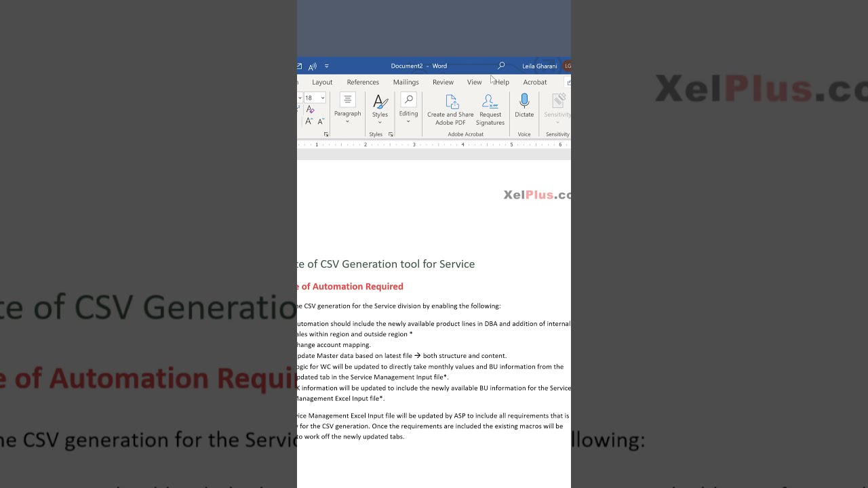
Task: Click Create and Share Adobe PDF
Action: tap(450, 110)
